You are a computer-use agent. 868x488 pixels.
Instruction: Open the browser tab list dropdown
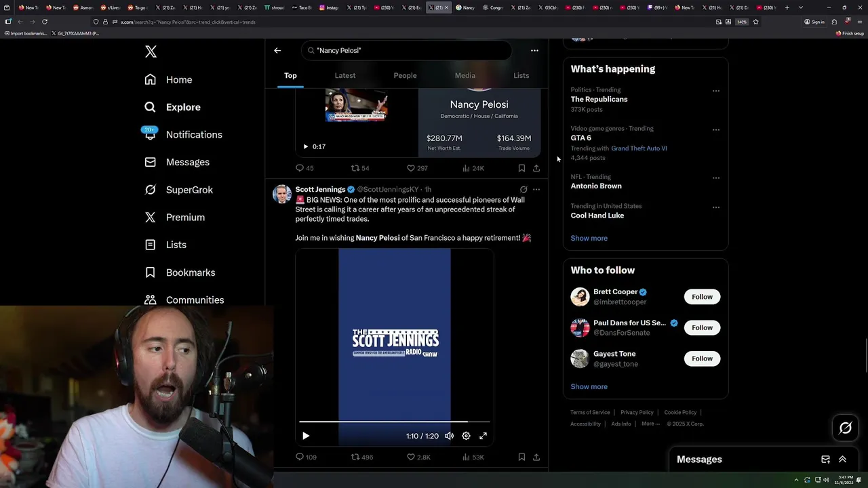point(801,7)
